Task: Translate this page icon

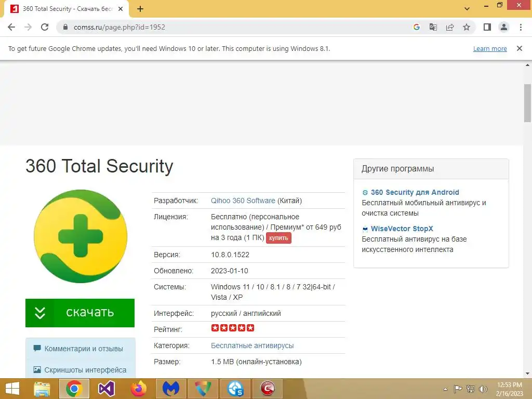Action: pyautogui.click(x=433, y=27)
